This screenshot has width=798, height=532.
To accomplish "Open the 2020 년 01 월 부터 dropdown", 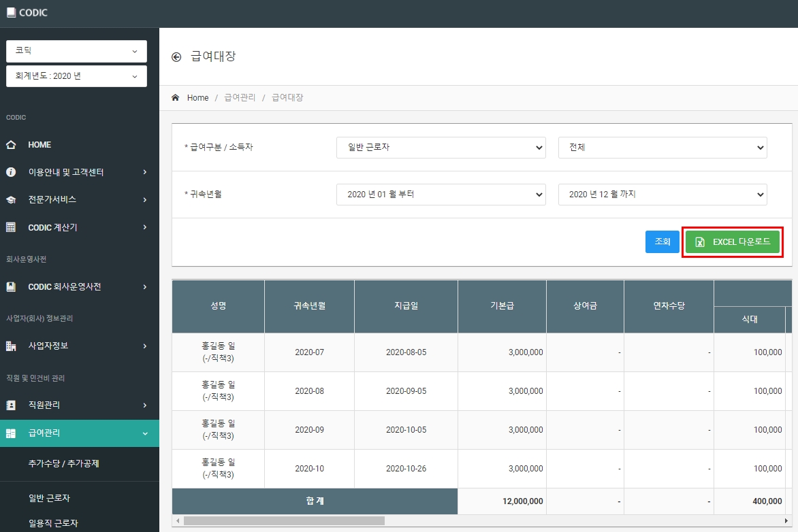I will (x=441, y=195).
